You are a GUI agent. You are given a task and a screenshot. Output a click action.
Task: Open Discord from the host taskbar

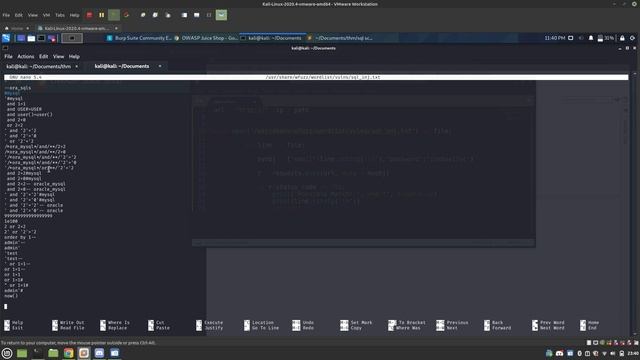tap(99, 353)
